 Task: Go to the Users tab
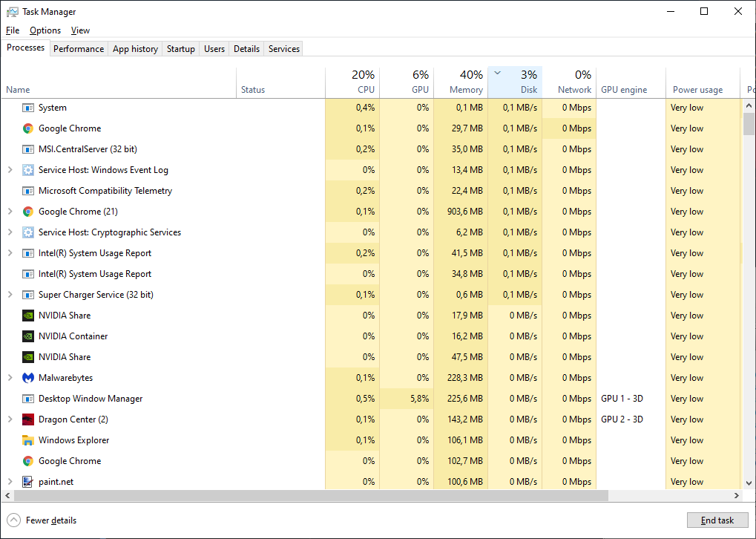pos(214,49)
